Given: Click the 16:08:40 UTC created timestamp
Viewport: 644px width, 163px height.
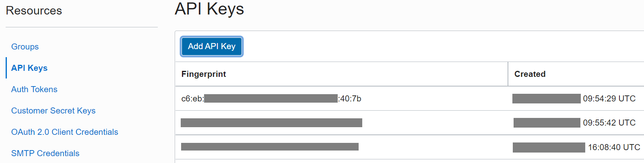Looking at the screenshot, I should pyautogui.click(x=614, y=147).
